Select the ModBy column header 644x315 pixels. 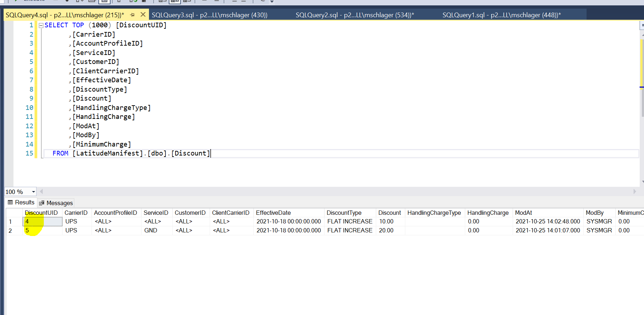[x=594, y=213]
